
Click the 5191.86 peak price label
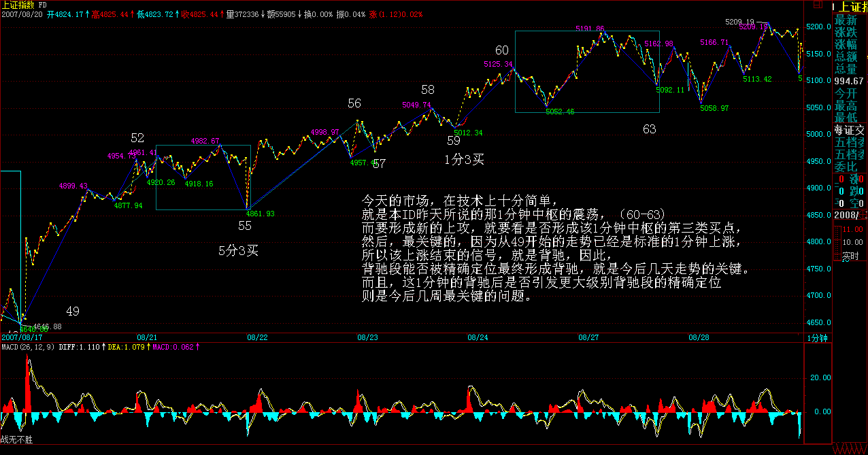[x=590, y=29]
